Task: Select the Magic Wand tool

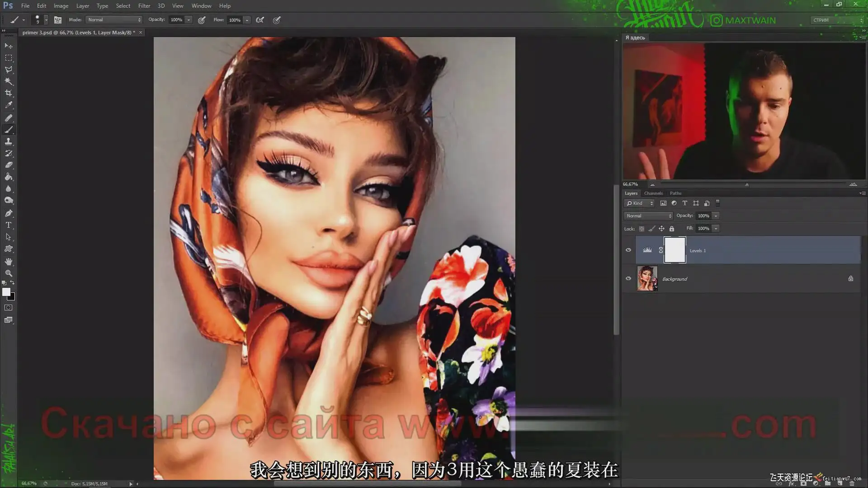Action: (x=9, y=81)
